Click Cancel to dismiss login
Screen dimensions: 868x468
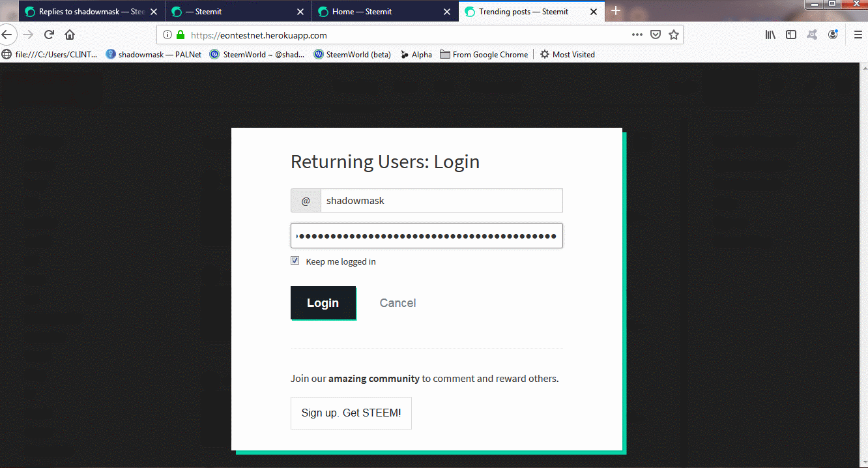(x=398, y=303)
